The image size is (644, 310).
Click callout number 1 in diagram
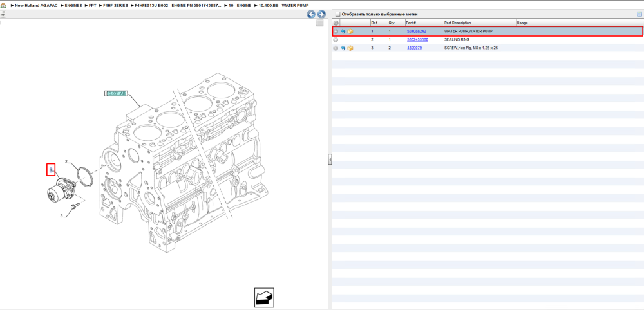[50, 169]
